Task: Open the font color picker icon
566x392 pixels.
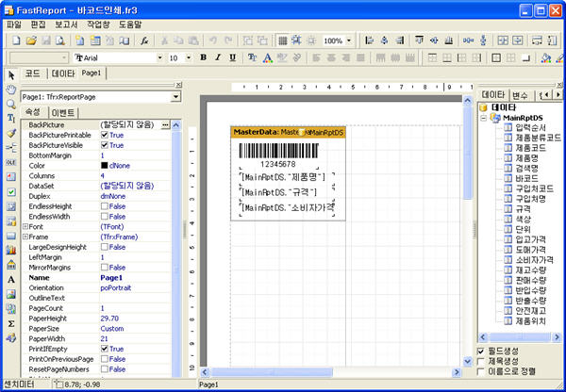Action: click(268, 57)
